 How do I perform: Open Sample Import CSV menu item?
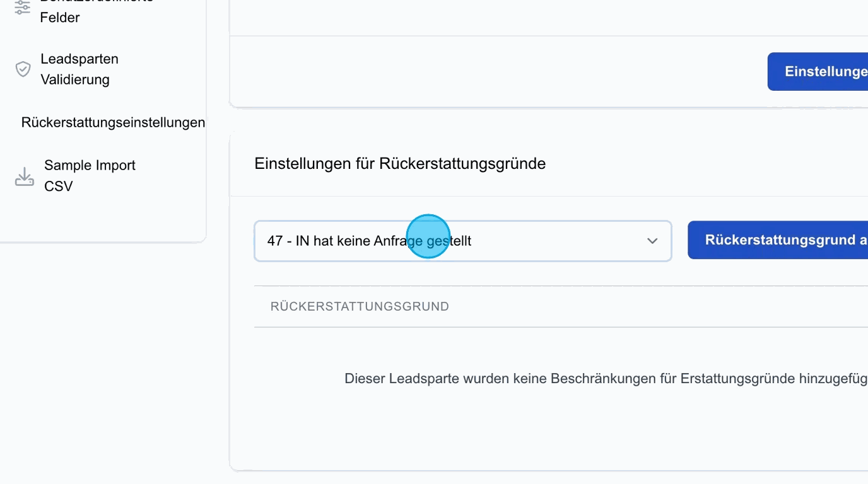pos(90,176)
